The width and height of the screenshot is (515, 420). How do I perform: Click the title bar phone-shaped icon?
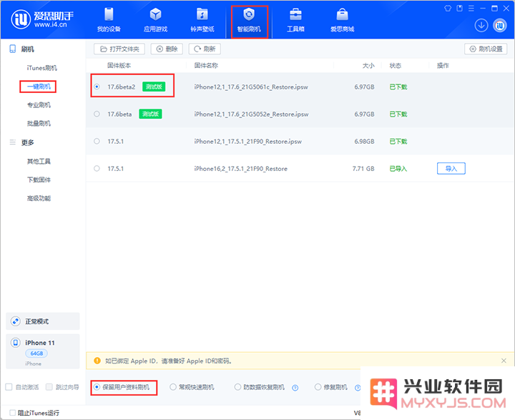tap(459, 8)
